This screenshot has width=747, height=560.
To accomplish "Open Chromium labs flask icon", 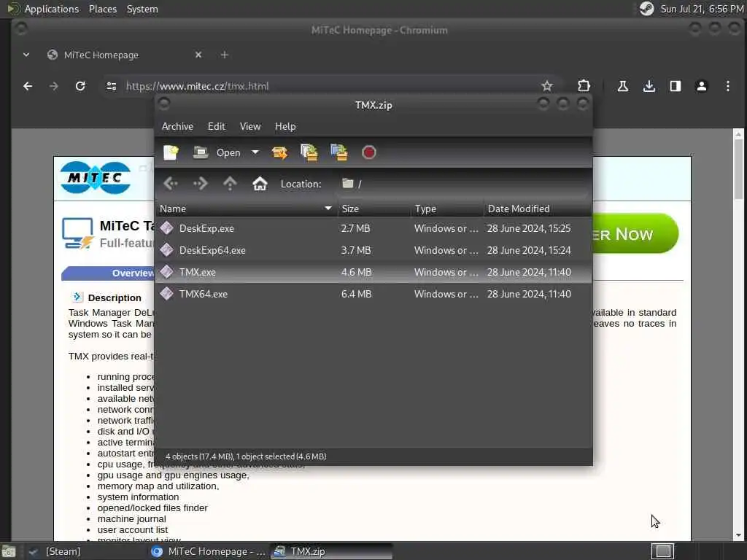I will point(623,86).
